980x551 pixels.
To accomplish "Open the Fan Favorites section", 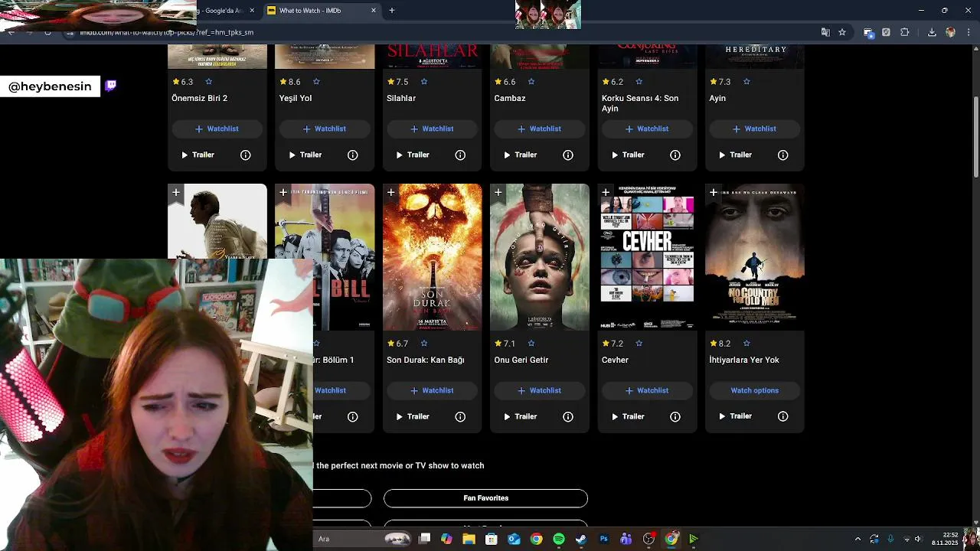I will 485,498.
